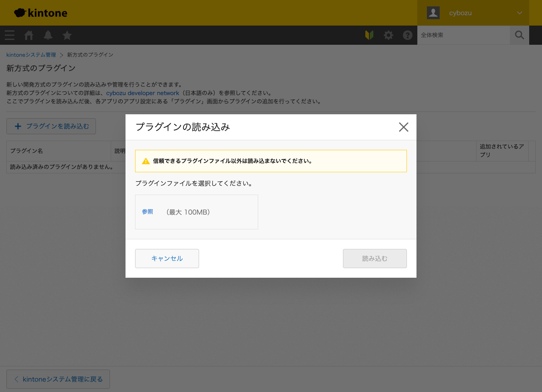Open the hamburger menu icon

(x=10, y=35)
